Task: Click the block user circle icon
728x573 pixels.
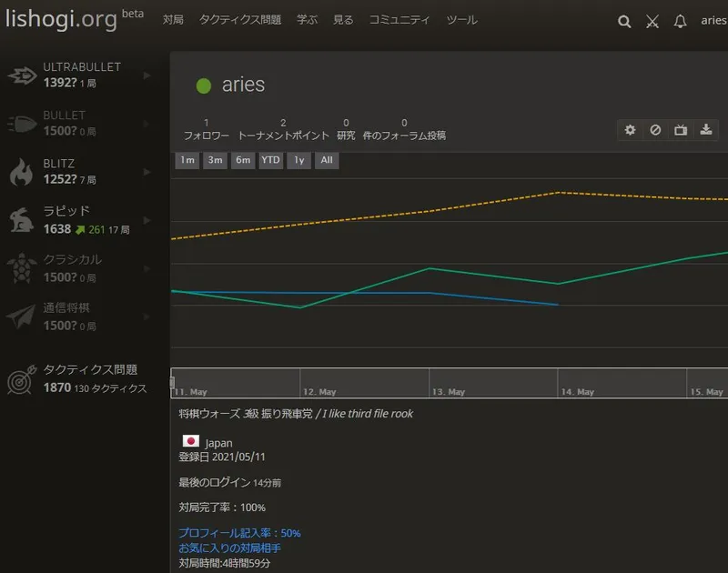Action: click(x=655, y=130)
